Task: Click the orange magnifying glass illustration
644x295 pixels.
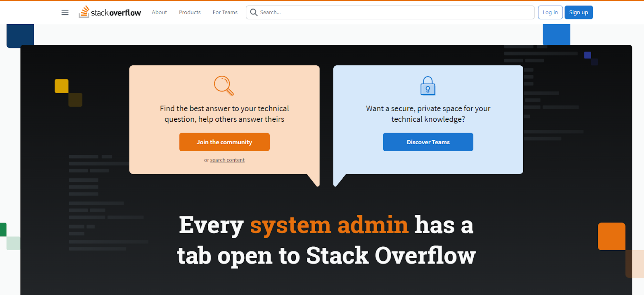Action: (x=224, y=85)
